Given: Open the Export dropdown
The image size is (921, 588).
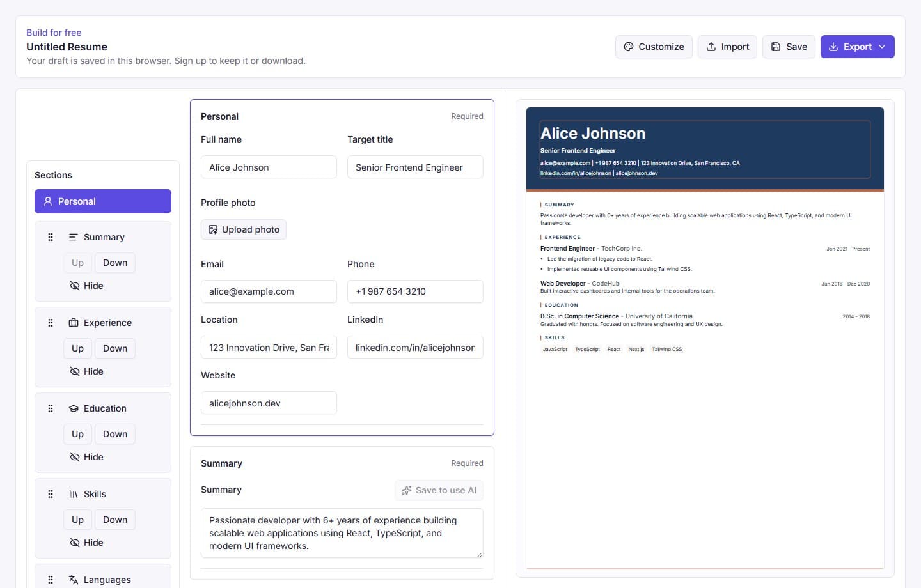Looking at the screenshot, I should tap(857, 47).
